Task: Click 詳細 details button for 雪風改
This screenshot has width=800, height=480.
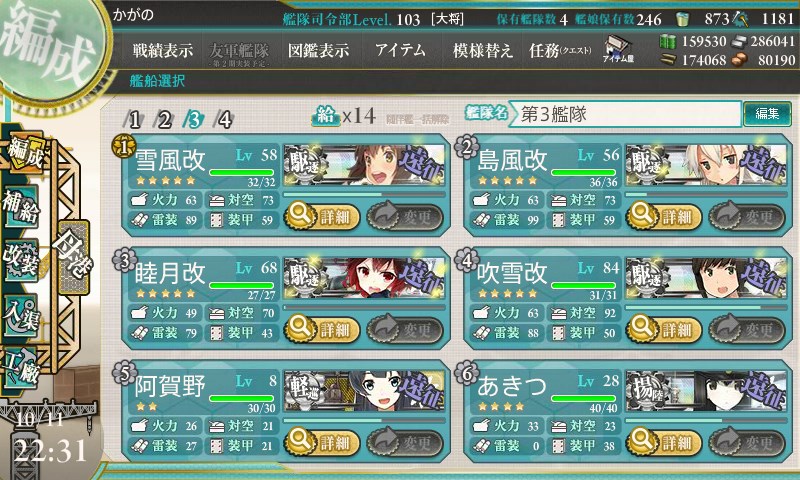Action: [322, 217]
